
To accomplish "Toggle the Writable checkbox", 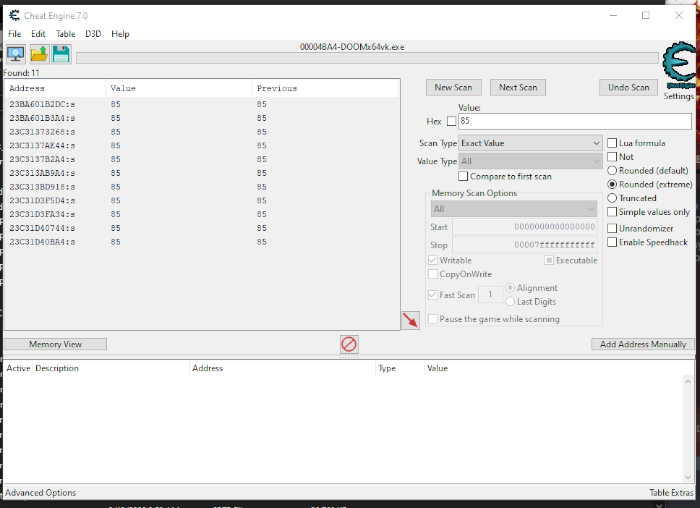I will click(433, 260).
